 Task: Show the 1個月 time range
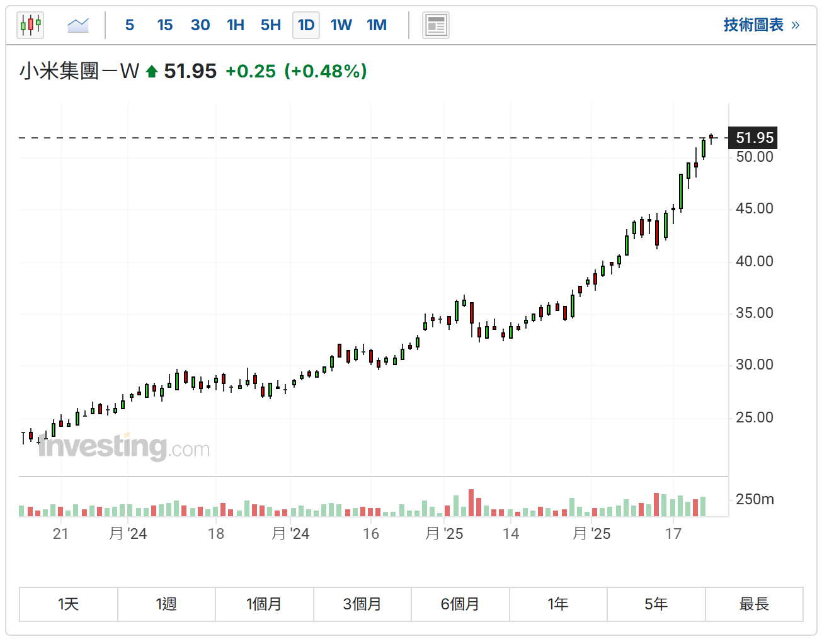pyautogui.click(x=265, y=604)
